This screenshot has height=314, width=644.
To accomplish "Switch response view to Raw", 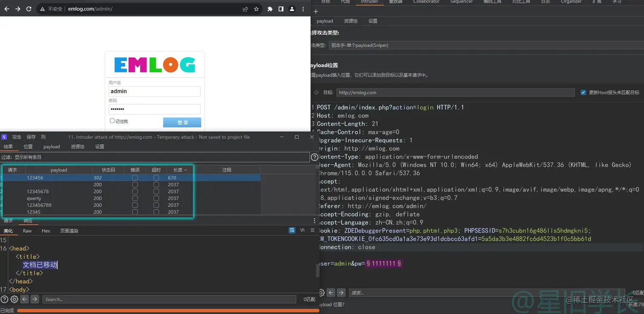I will pos(27,231).
